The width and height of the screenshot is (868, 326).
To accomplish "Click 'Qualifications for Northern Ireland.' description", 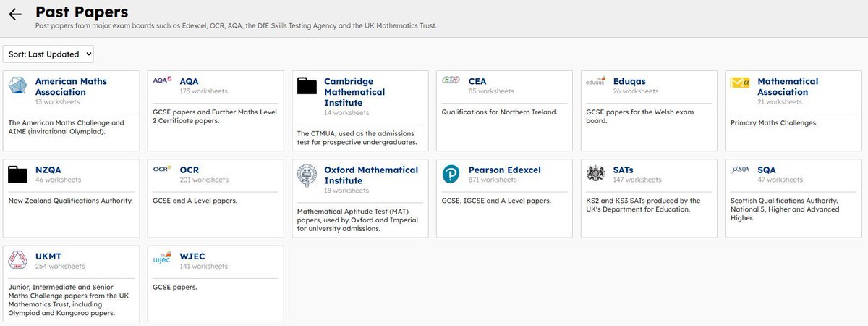I will [499, 112].
